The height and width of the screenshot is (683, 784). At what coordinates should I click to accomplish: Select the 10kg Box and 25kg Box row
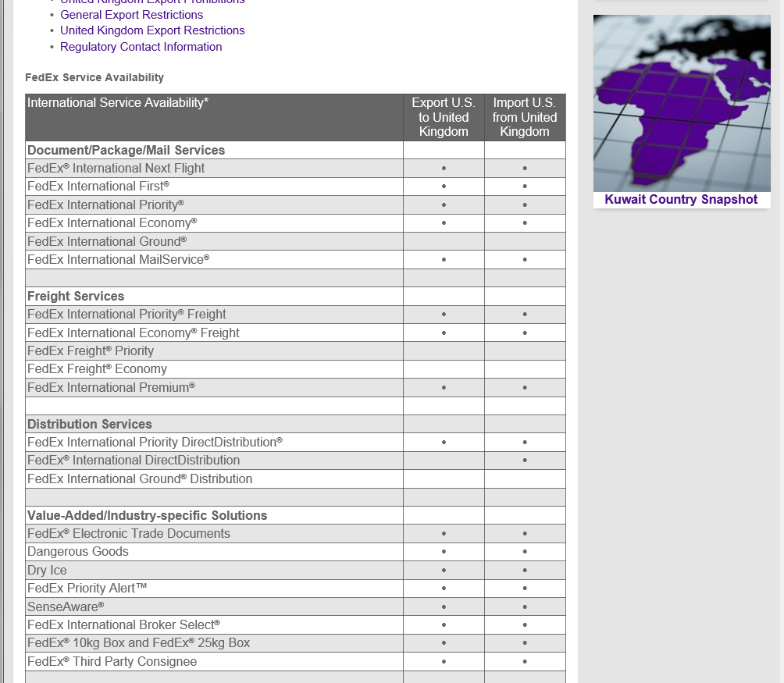tap(295, 643)
